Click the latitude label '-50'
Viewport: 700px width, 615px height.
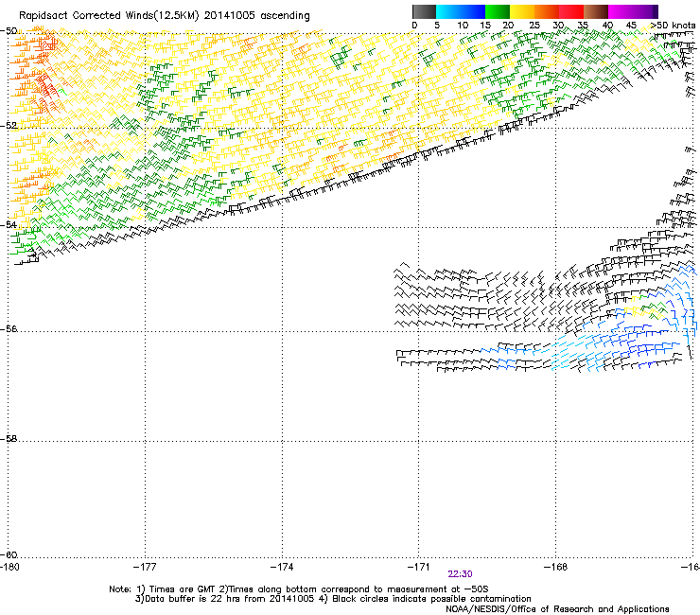(9, 31)
